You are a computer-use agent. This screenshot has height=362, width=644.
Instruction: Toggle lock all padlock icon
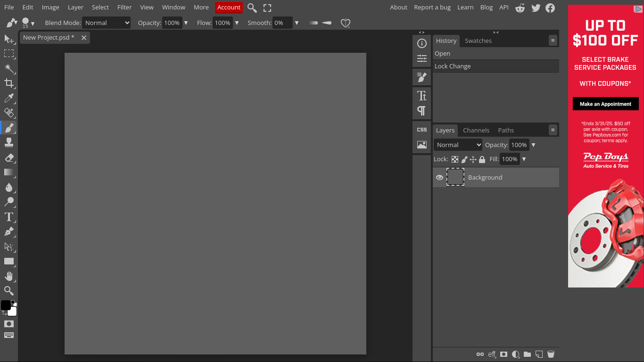pyautogui.click(x=482, y=159)
